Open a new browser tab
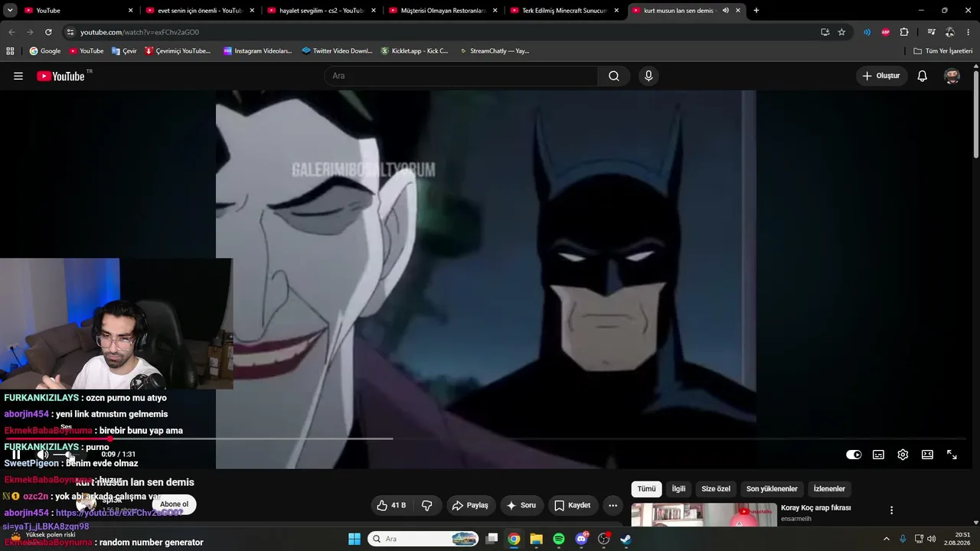The width and height of the screenshot is (980, 551). 756,11
